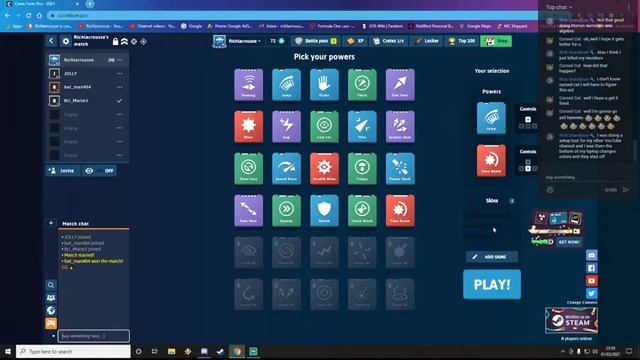This screenshot has width=640, height=360.
Task: Pick the Homing shot power card
Action: [x=249, y=84]
